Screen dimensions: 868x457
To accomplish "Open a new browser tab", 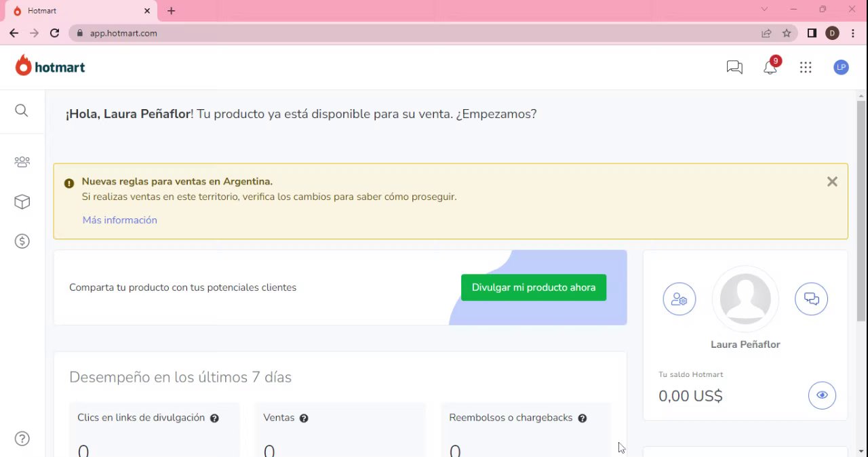I will (x=171, y=11).
